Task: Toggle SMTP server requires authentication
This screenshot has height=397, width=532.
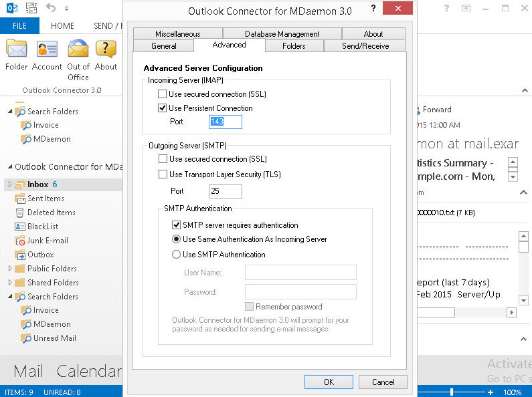Action: click(176, 225)
